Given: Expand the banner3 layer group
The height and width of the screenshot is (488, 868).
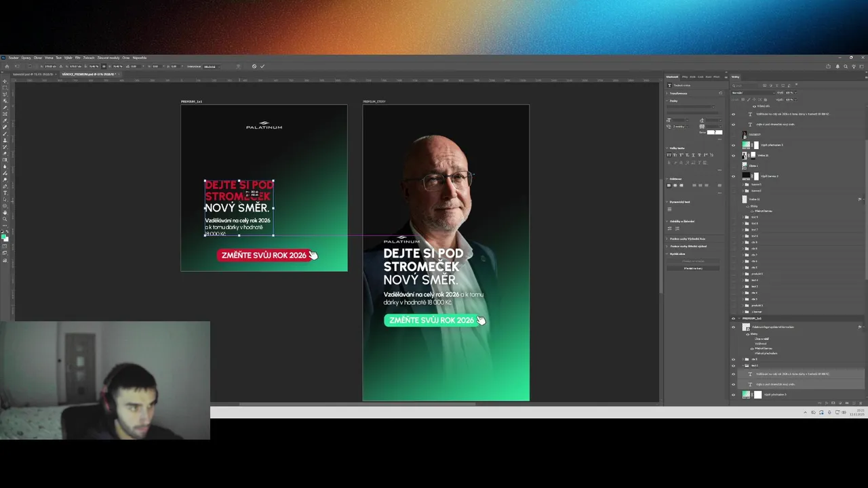Looking at the screenshot, I should tap(743, 184).
